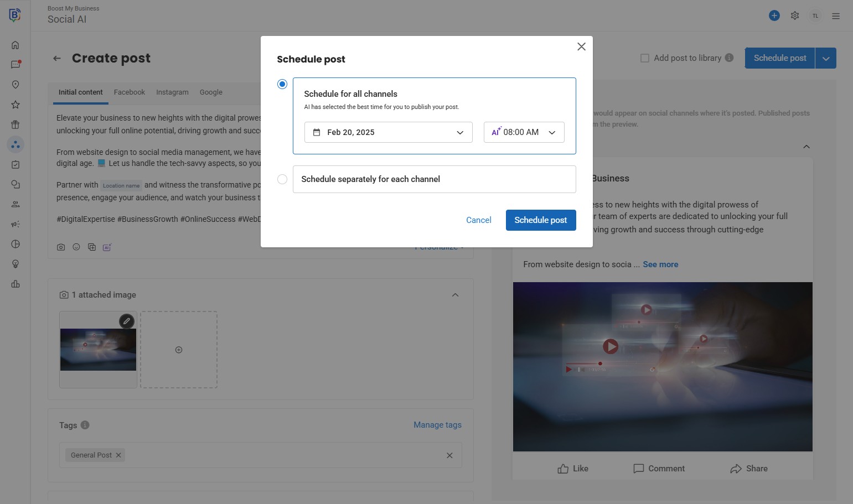Collapse the 1 attached image section
This screenshot has height=504, width=853.
tap(455, 295)
